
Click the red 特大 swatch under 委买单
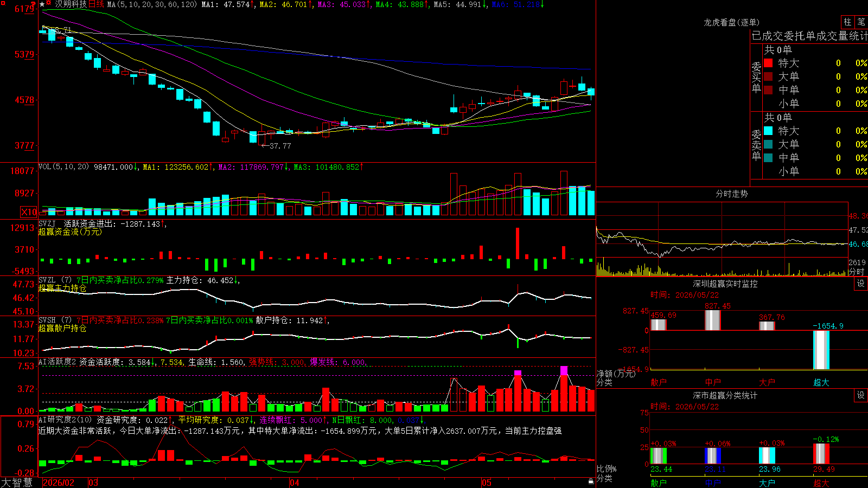tap(768, 63)
